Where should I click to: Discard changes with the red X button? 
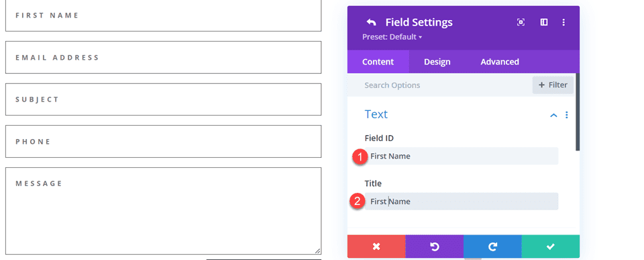(x=376, y=247)
